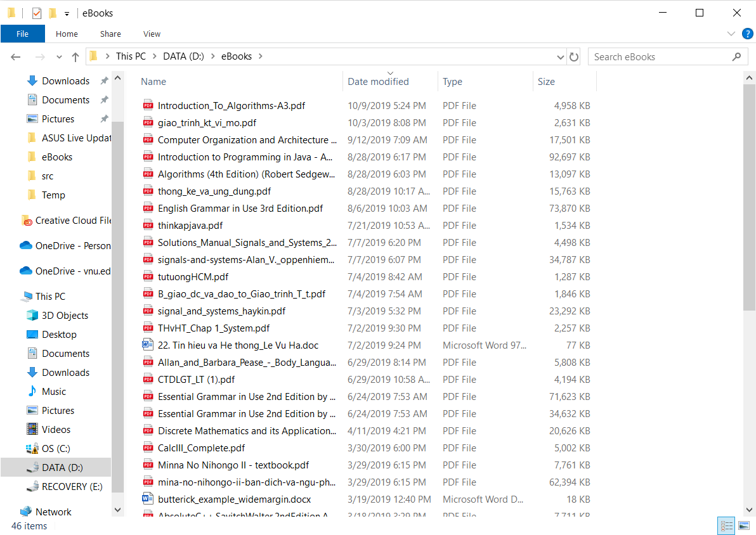The width and height of the screenshot is (756, 535).
Task: Open Customize Quick Access Toolbar dropdown arrow
Action: coord(67,13)
